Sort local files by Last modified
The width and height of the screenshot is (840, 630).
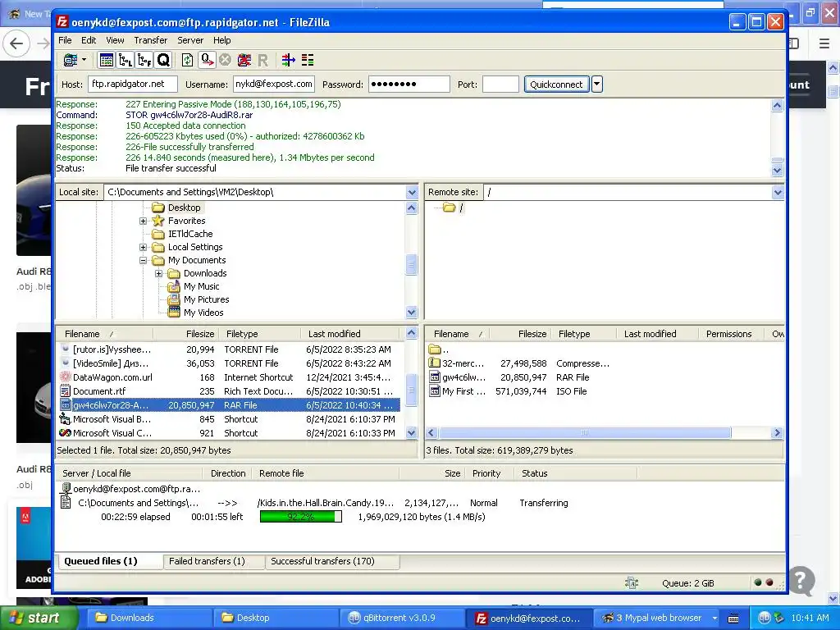tap(351, 334)
